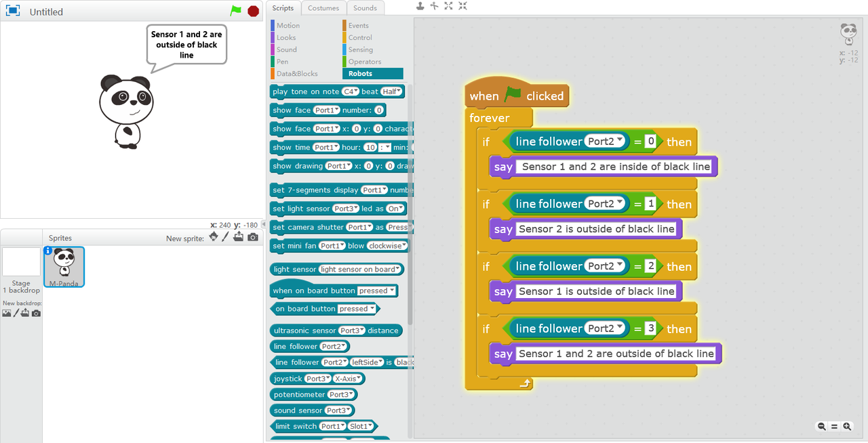Screen dimensions: 868x443
Task: Open Port2 dropdown in first if block
Action: pos(617,141)
